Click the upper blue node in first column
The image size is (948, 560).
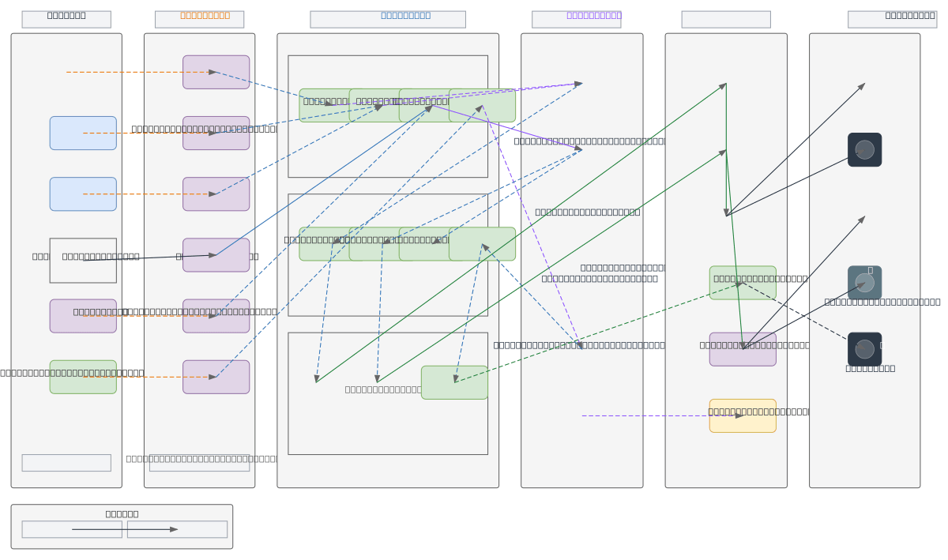83,133
